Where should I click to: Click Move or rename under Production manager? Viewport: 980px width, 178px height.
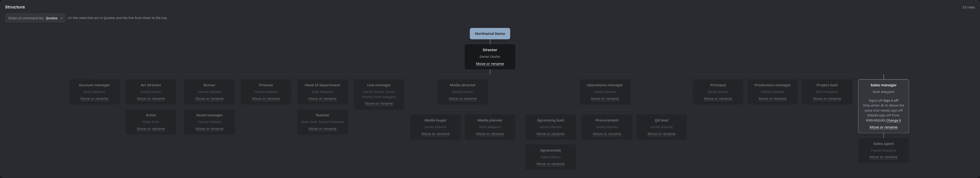772,99
